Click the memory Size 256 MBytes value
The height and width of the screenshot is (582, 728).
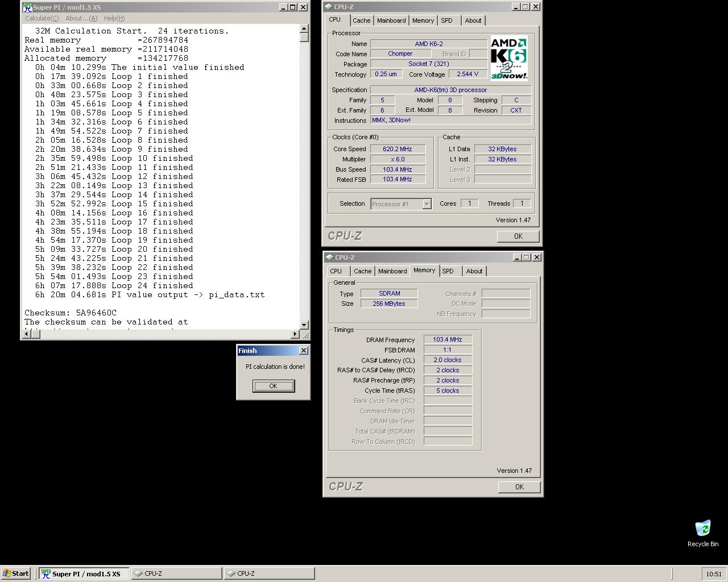[x=389, y=304]
